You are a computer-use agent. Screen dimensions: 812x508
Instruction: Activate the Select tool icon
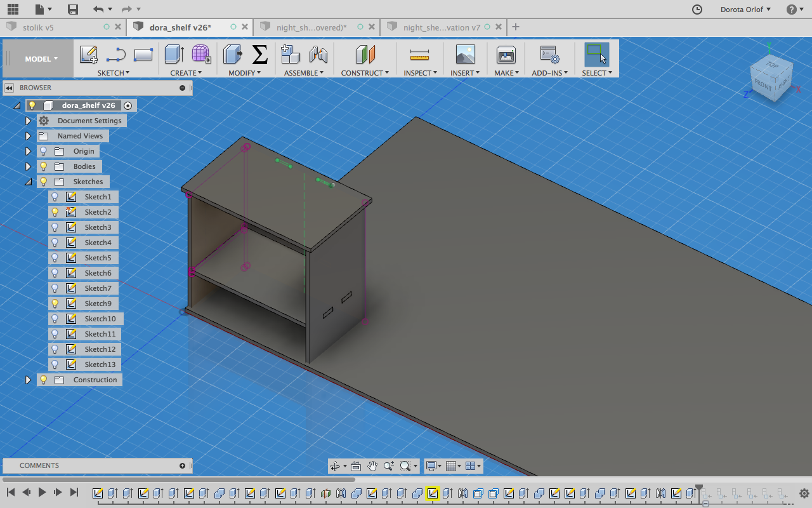coord(597,55)
